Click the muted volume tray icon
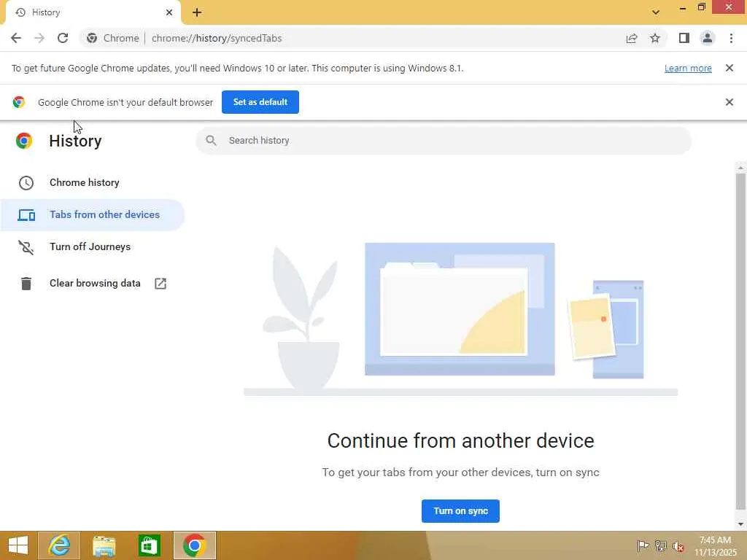 [x=678, y=546]
